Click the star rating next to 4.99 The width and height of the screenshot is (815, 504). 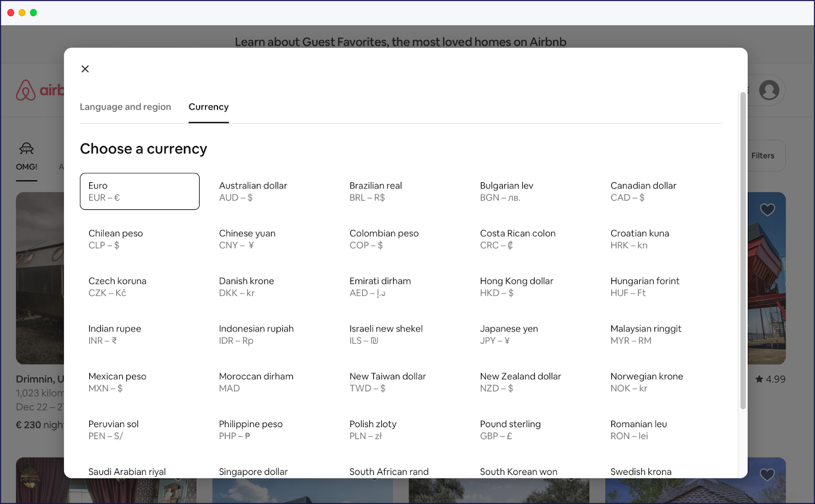pos(759,379)
